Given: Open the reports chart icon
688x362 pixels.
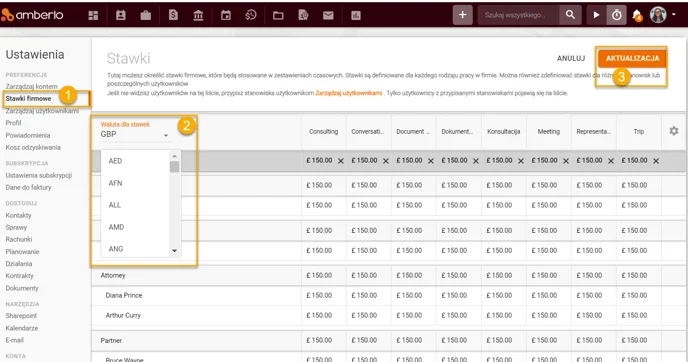Looking at the screenshot, I should tap(356, 15).
